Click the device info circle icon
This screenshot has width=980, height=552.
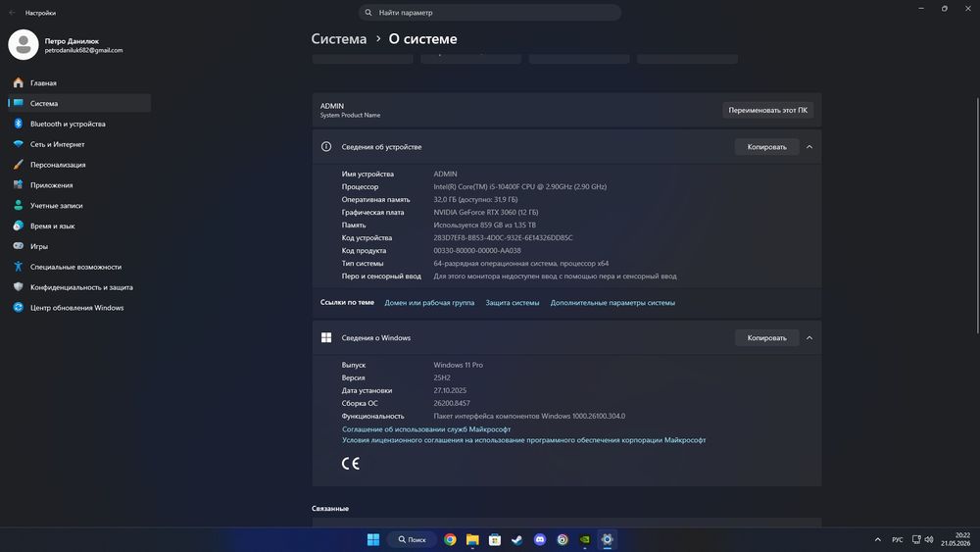pos(326,146)
